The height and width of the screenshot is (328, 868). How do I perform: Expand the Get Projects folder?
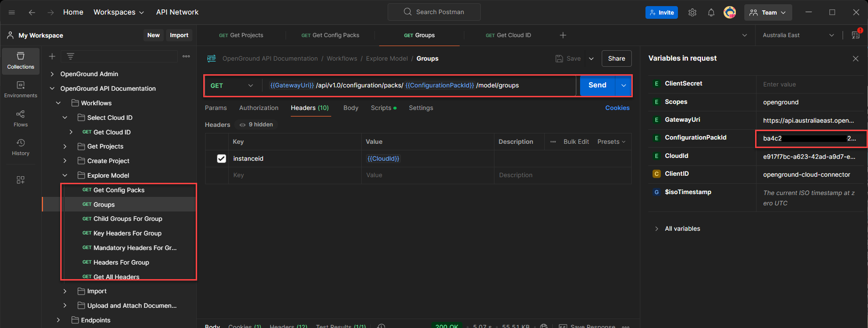(x=65, y=147)
